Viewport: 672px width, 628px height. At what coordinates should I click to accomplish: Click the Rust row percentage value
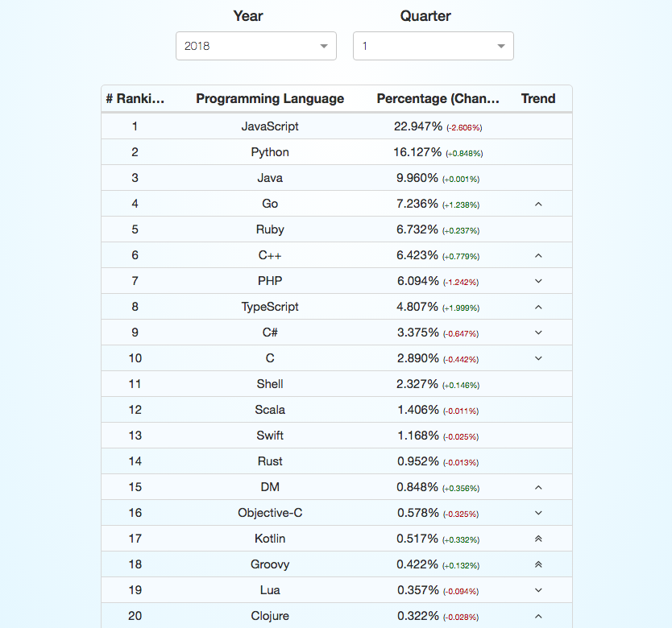418,461
